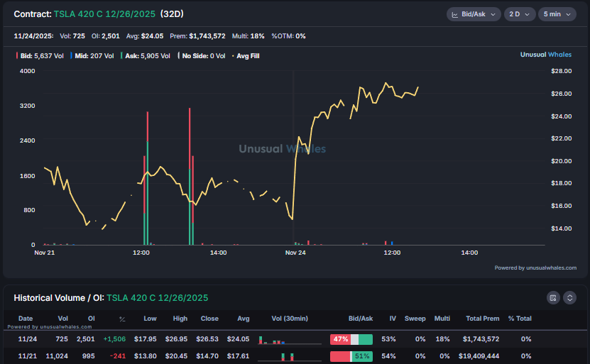Toggle the Avg Fill legend item
The image size is (590, 364).
246,56
